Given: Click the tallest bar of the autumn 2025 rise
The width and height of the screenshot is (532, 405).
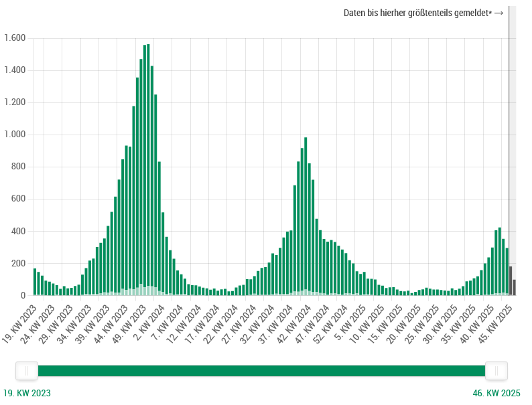Looking at the screenshot, I should 500,261.
